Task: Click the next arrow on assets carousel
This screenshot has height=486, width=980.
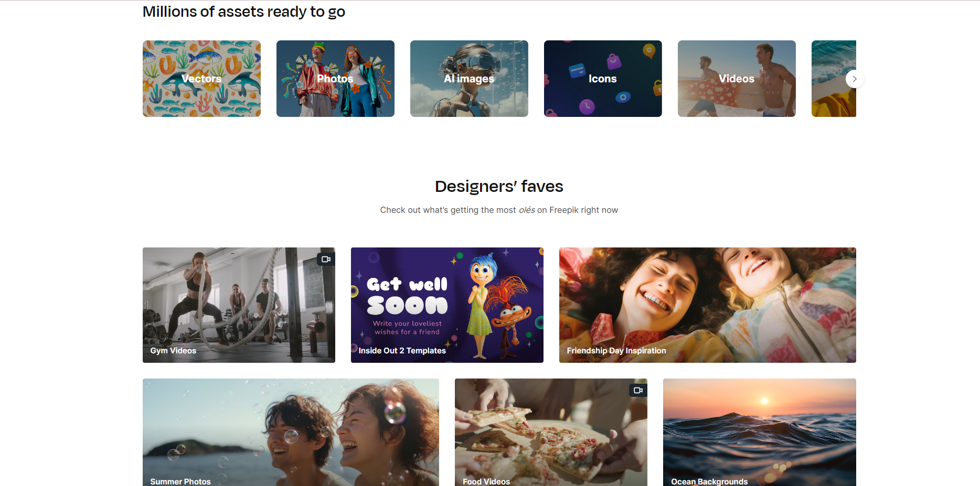Action: click(x=855, y=79)
